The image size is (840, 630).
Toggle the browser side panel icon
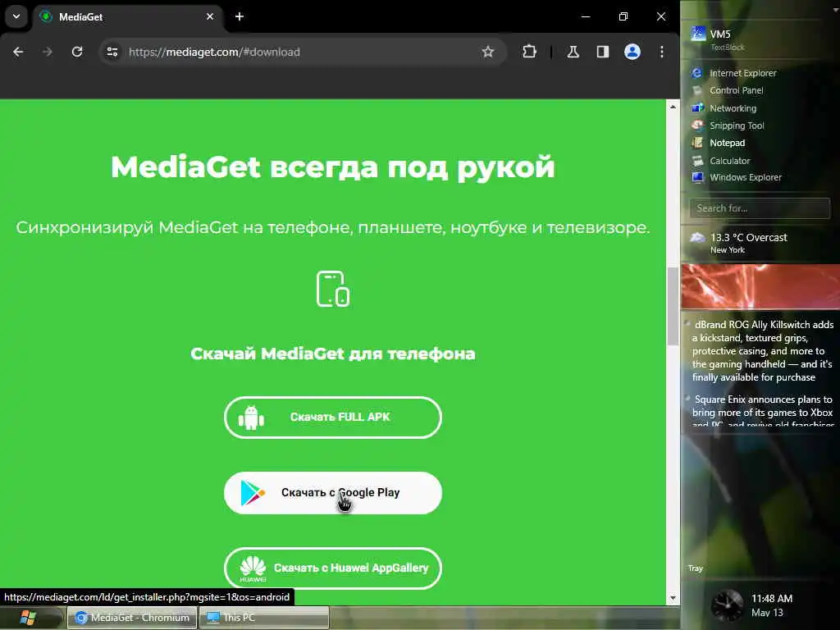pos(603,52)
